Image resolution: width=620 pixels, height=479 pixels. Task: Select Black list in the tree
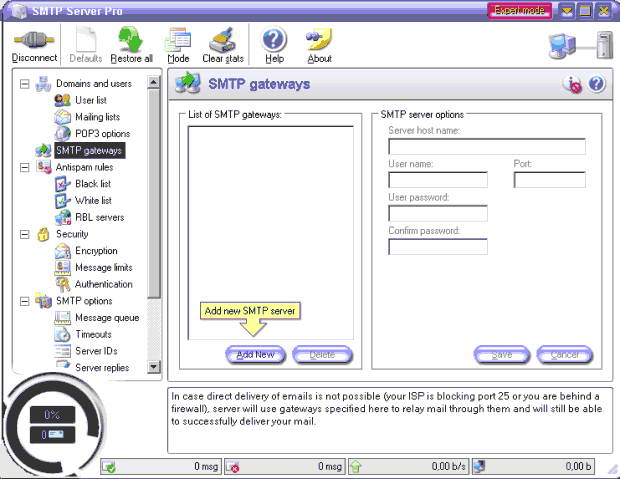[x=93, y=184]
